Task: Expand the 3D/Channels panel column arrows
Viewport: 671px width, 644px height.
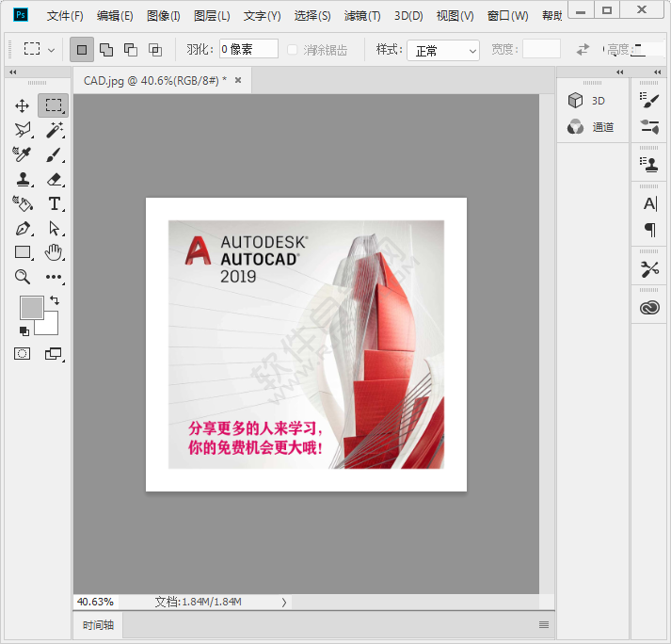Action: [619, 72]
